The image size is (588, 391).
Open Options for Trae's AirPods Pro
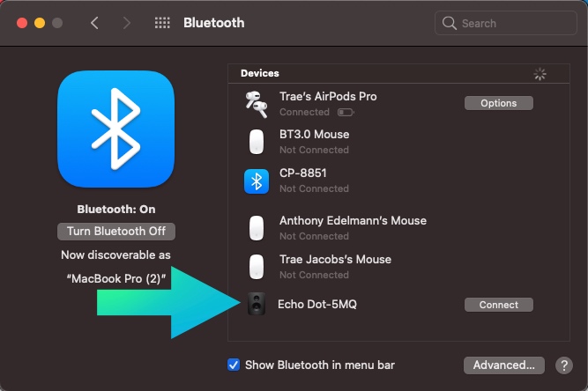tap(498, 103)
